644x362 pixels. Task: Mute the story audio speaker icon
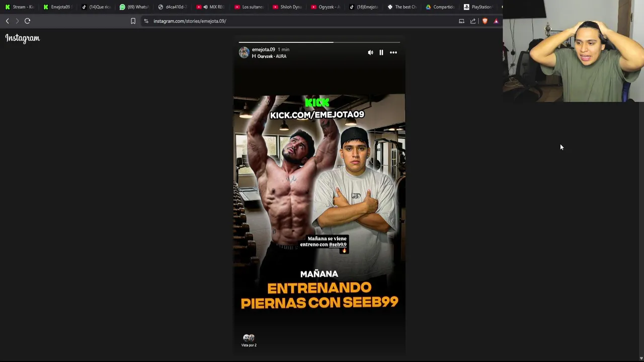click(370, 52)
